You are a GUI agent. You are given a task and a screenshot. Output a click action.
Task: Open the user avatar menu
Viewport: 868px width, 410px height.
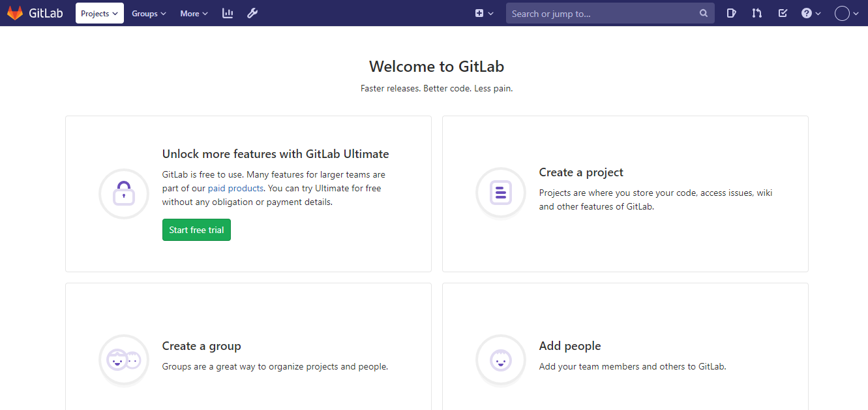tap(847, 13)
